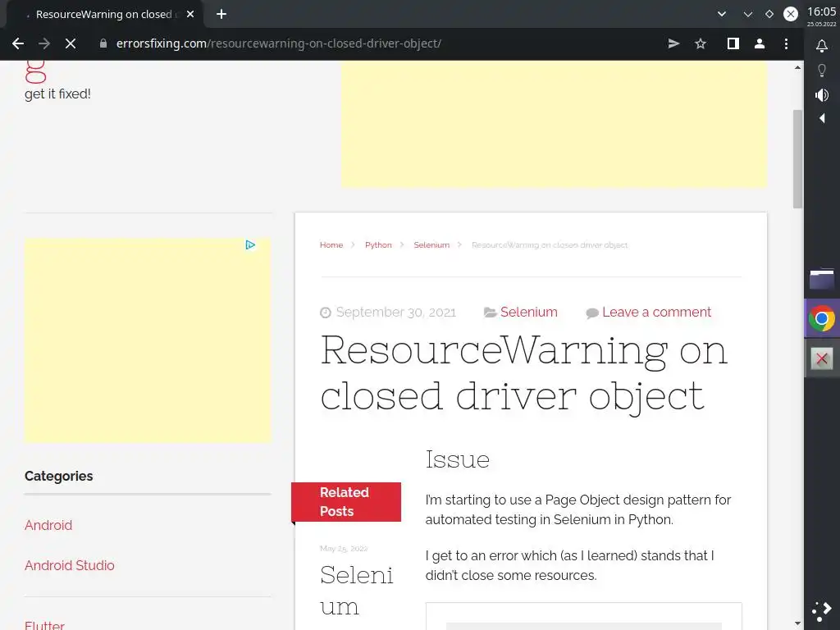Image resolution: width=840 pixels, height=630 pixels.
Task: Click the speech bubble comment icon
Action: (592, 313)
